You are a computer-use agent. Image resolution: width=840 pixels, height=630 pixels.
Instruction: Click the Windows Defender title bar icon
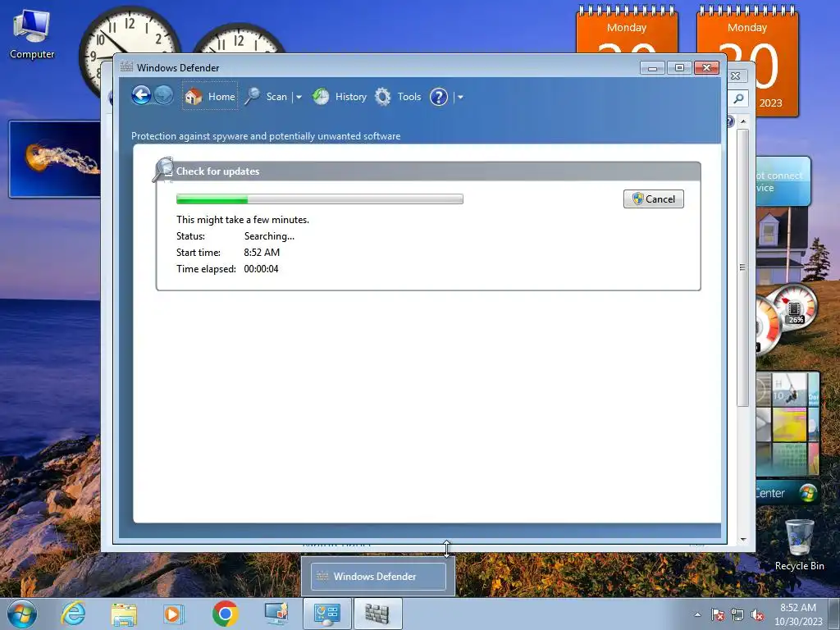[126, 67]
